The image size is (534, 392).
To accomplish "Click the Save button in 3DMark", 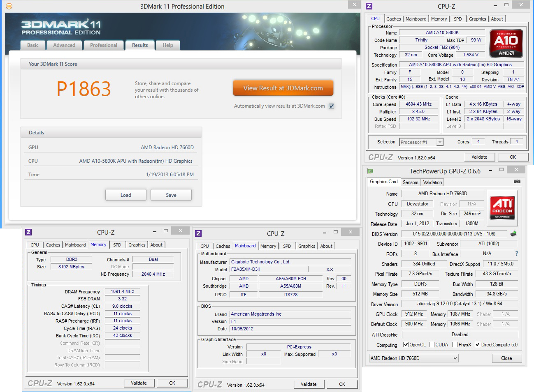I will click(x=171, y=195).
